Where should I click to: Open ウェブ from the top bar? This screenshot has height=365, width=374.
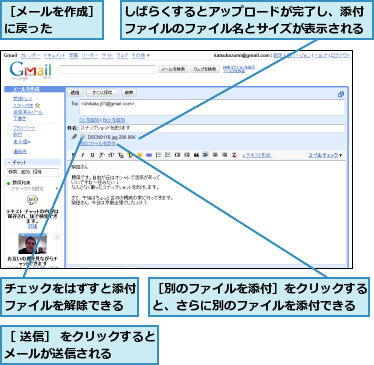[122, 55]
